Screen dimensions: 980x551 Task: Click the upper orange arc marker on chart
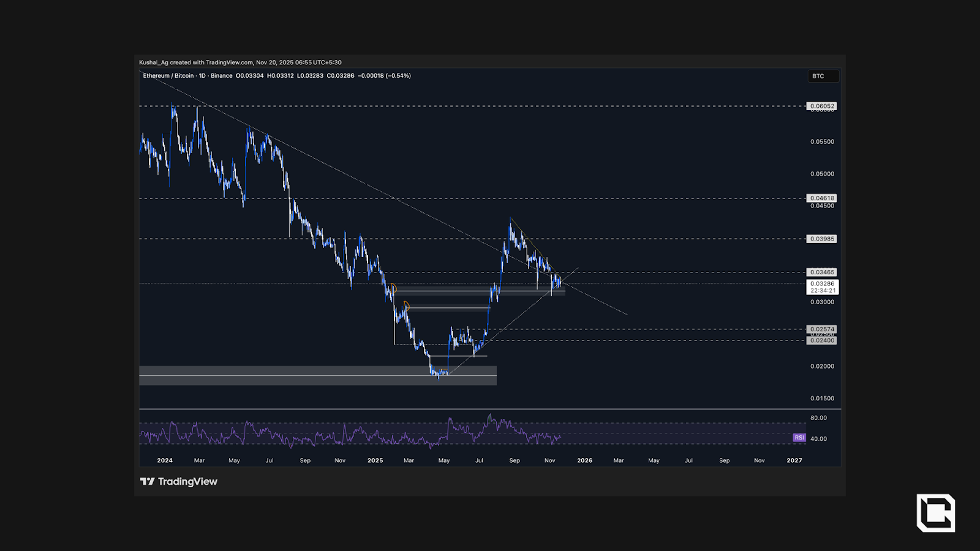click(393, 287)
